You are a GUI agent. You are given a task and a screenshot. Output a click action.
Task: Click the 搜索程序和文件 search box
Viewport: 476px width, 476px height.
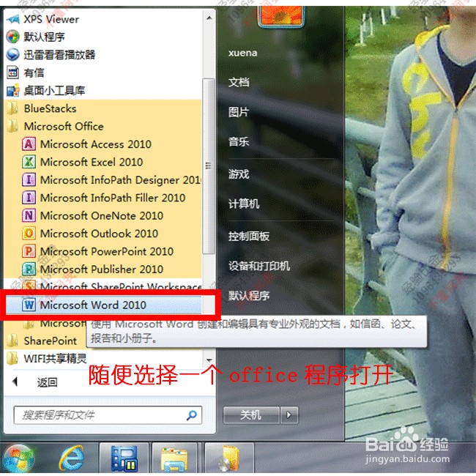click(x=108, y=415)
